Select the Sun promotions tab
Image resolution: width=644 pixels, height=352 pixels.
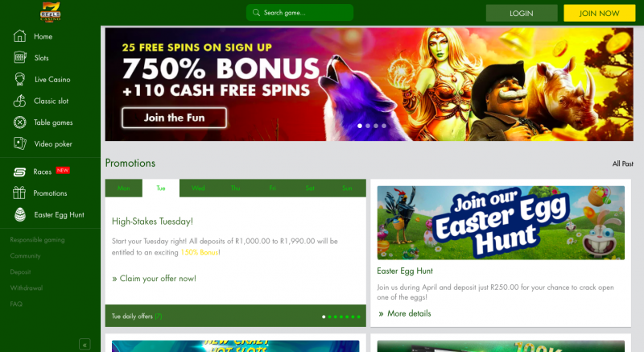[x=347, y=188]
